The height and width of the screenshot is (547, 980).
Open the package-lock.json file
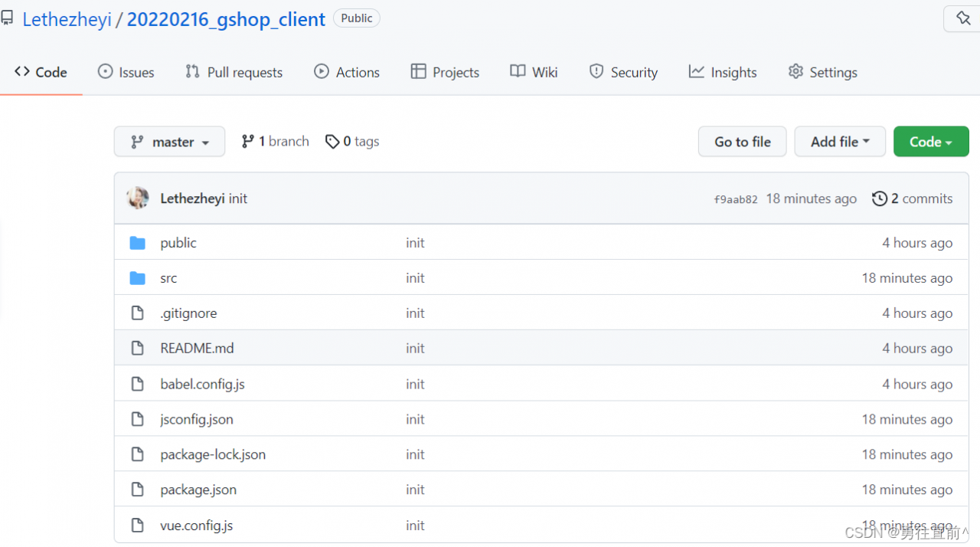213,454
